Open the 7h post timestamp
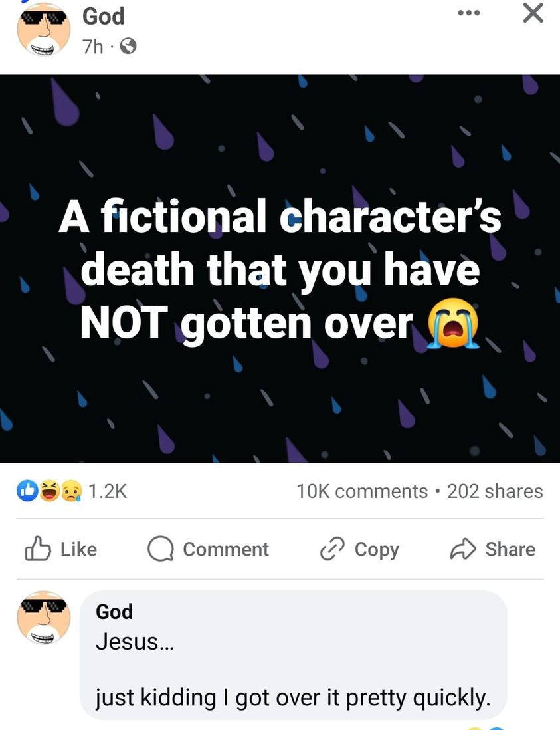 click(92, 47)
